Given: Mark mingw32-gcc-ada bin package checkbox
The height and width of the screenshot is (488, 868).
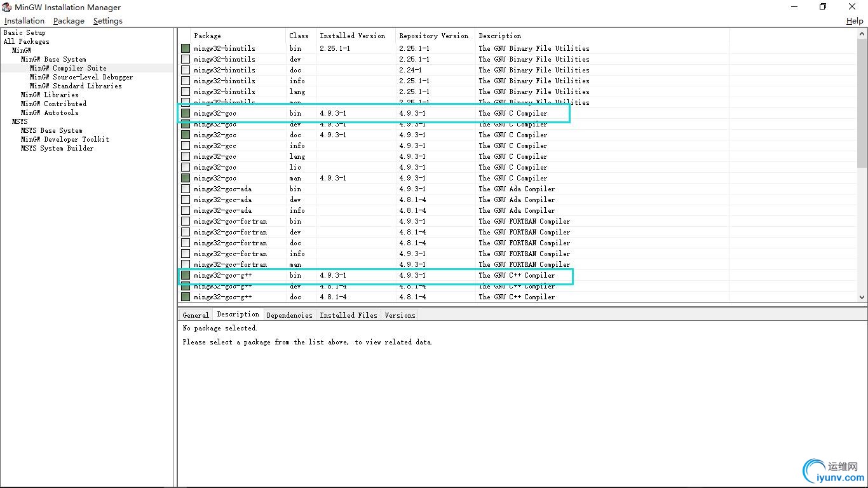Looking at the screenshot, I should 186,189.
